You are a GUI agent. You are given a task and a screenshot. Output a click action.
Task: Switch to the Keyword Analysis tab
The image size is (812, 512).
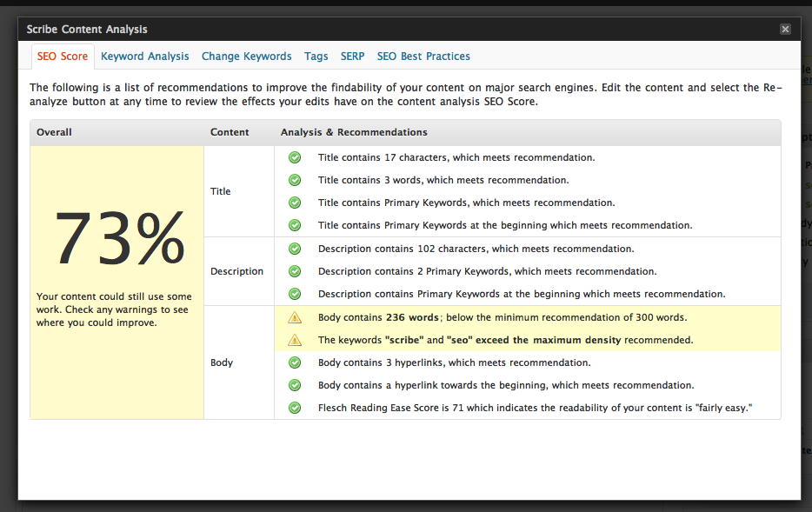(x=145, y=57)
